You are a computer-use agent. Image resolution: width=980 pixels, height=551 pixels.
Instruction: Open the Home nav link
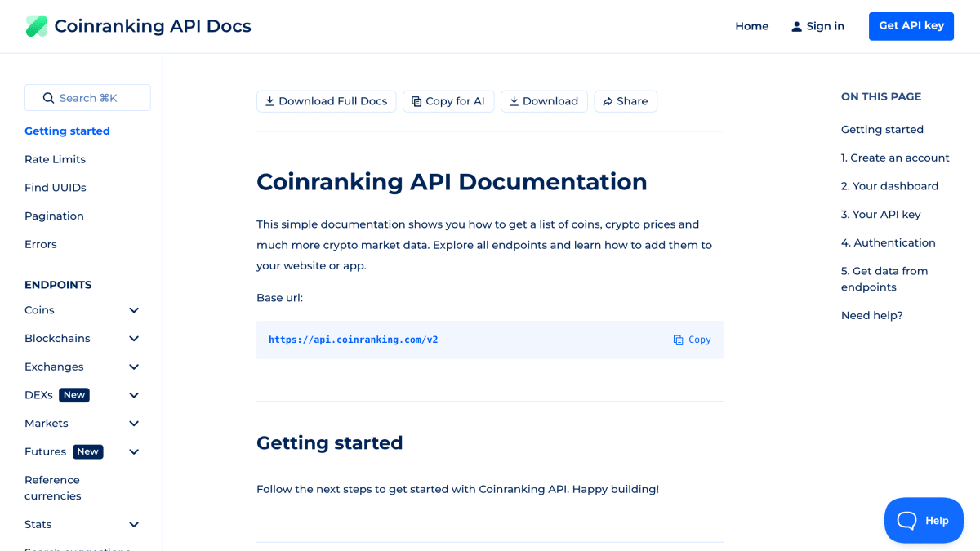[x=751, y=26]
